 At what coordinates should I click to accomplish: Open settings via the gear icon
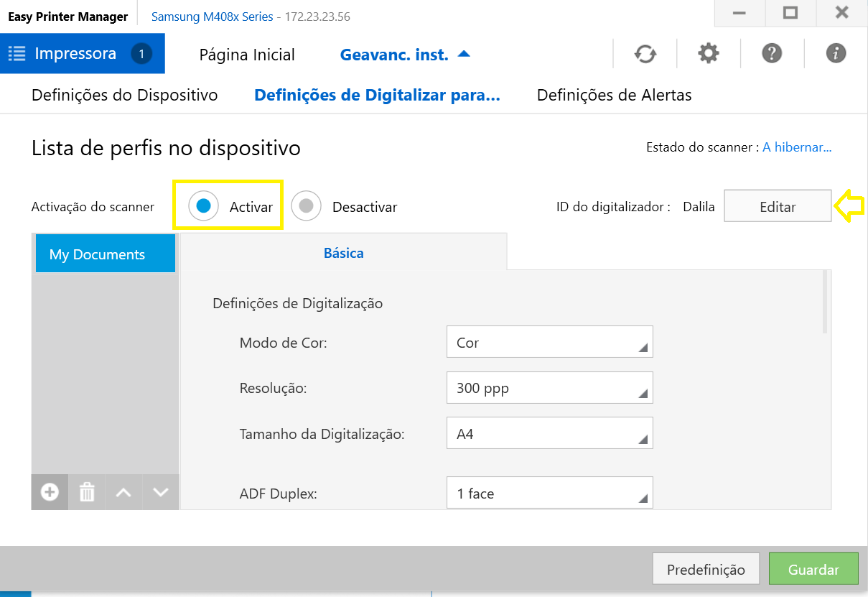pyautogui.click(x=708, y=54)
